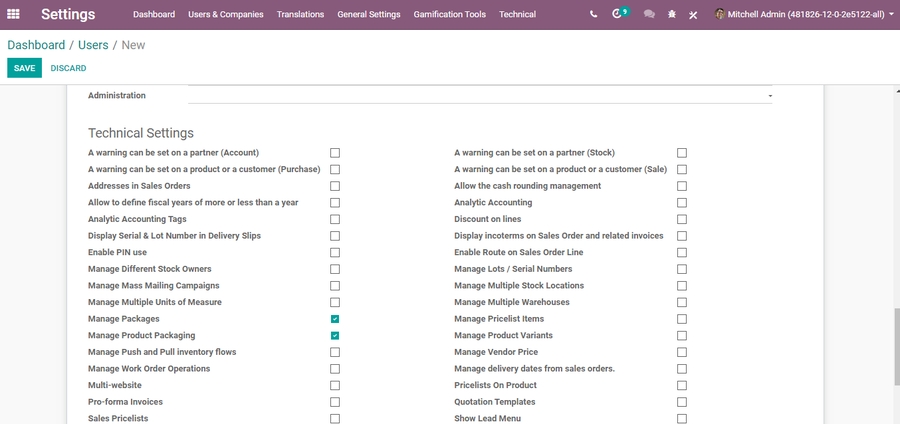Open the Technical menu

(517, 15)
